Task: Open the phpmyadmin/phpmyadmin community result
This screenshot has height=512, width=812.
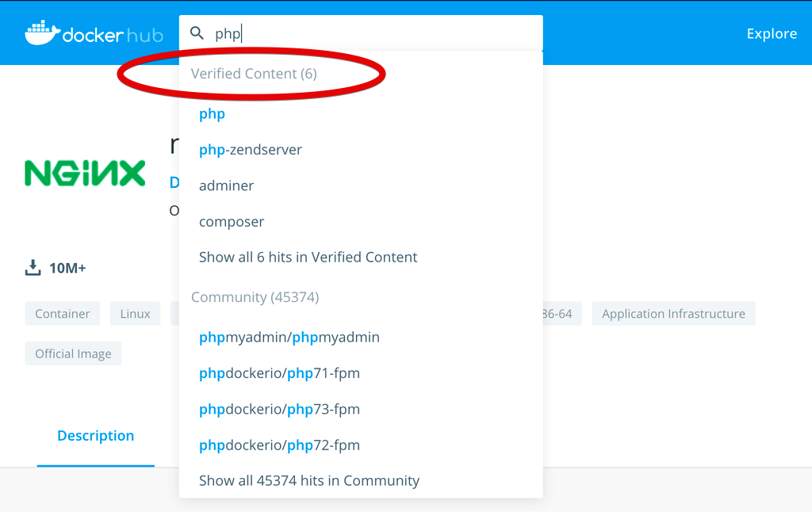Action: 289,337
